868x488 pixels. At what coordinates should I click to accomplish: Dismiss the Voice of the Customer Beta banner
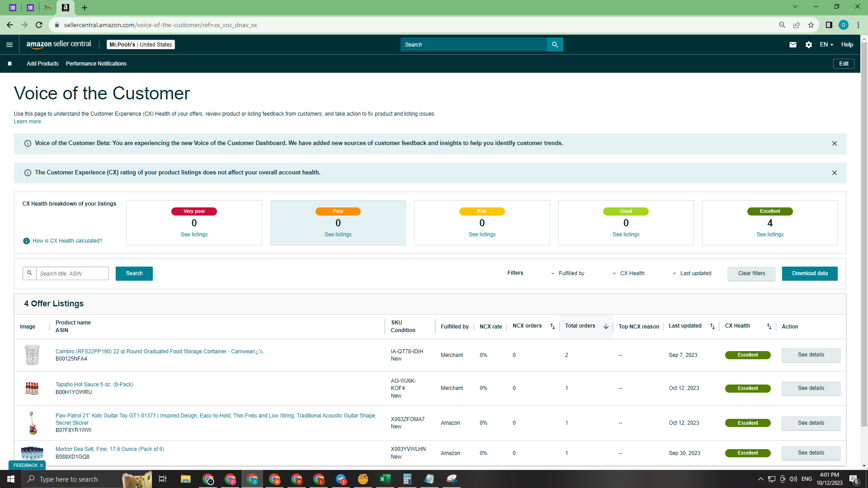click(x=835, y=144)
